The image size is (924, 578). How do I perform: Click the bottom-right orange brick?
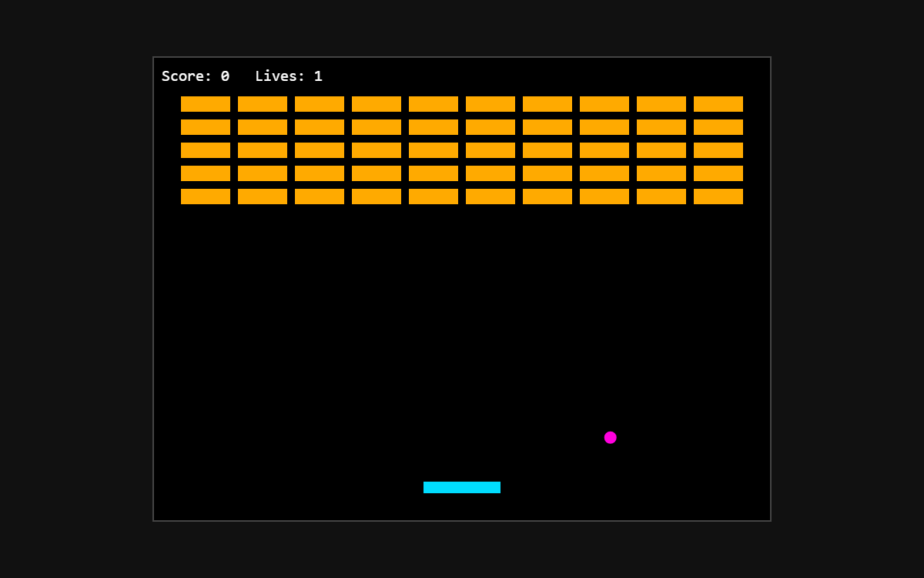(x=718, y=197)
